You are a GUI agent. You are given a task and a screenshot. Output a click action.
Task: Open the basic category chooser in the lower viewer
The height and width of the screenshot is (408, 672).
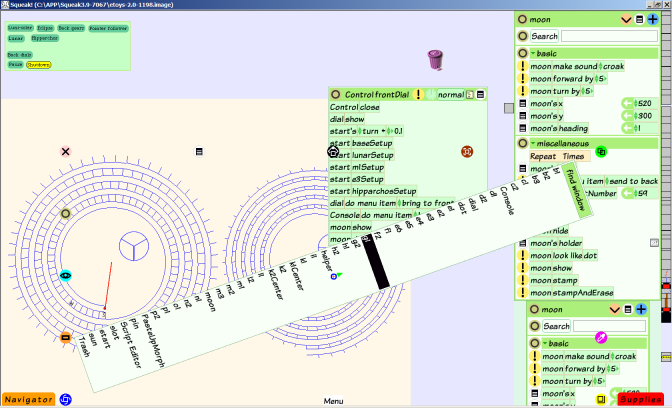click(x=556, y=344)
